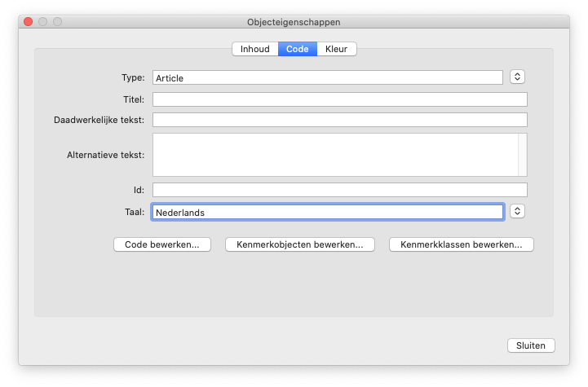Switch to the Inhoud tab

click(254, 49)
